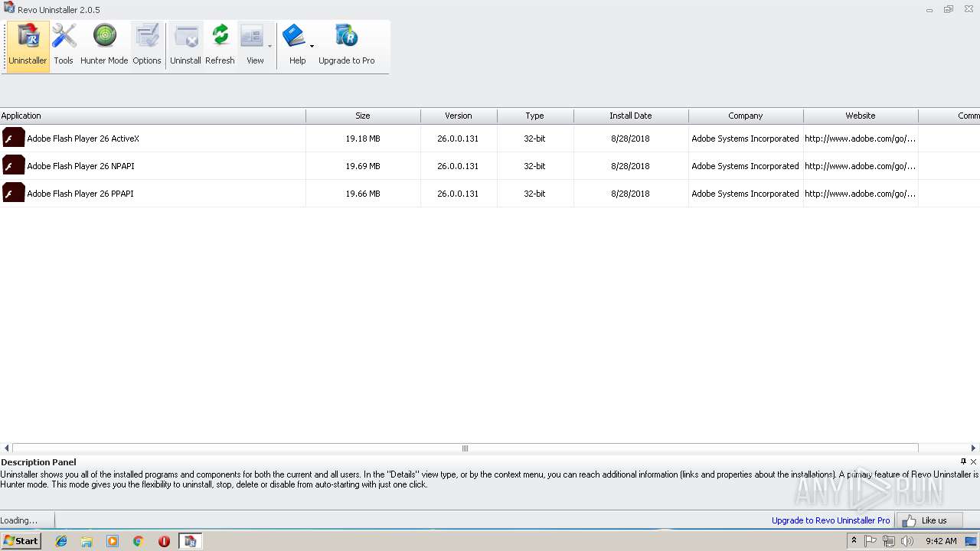Viewport: 980px width, 551px height.
Task: Click the ActiveX row version 26.0.0.131
Action: 458,139
